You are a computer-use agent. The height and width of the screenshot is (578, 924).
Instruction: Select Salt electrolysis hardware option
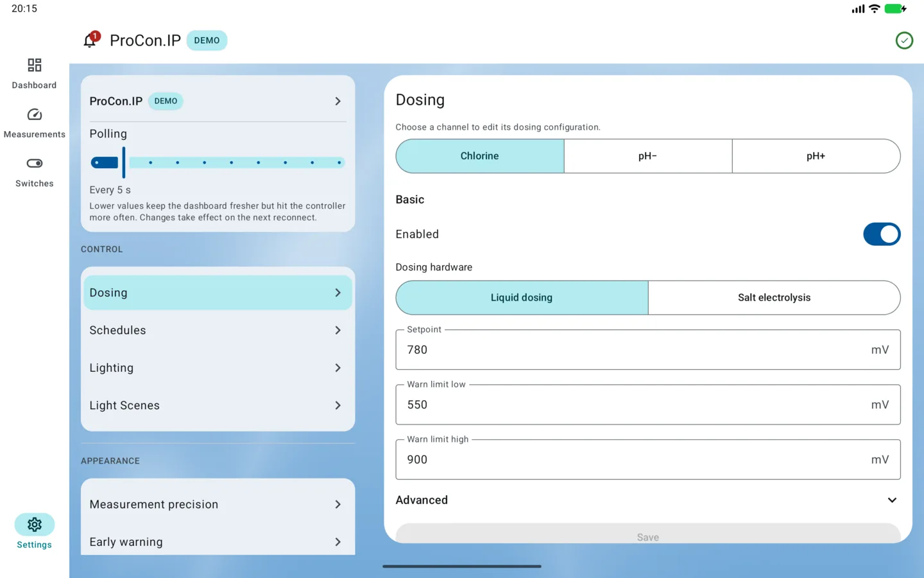pyautogui.click(x=774, y=297)
